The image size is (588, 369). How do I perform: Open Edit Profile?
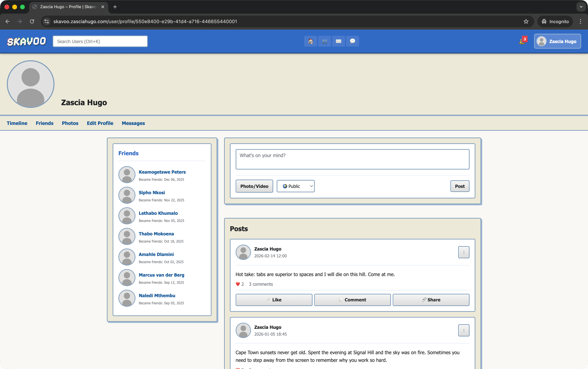100,123
